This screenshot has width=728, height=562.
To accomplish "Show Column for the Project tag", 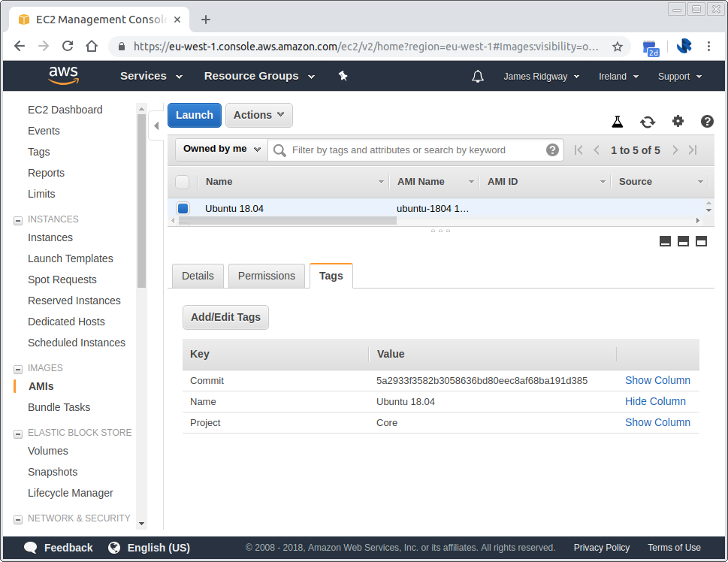I will pyautogui.click(x=657, y=422).
